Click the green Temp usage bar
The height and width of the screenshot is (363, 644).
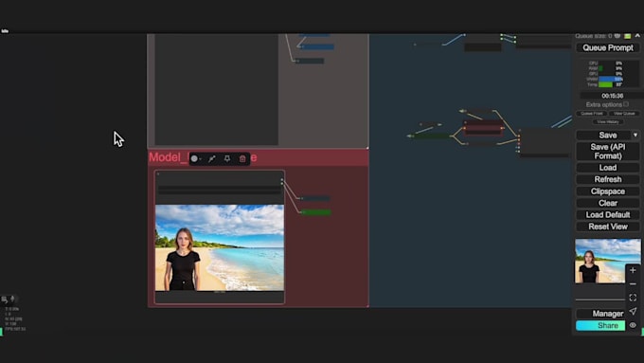tap(605, 84)
